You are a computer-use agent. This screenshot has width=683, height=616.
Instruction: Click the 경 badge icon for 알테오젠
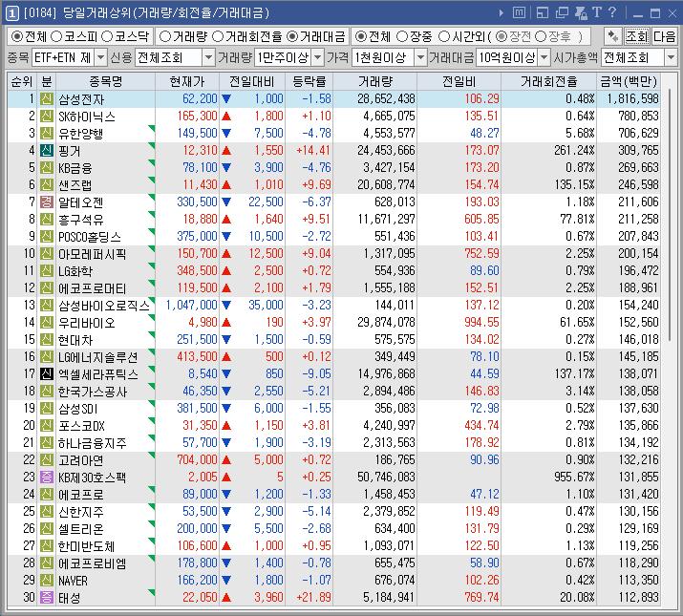pyautogui.click(x=47, y=202)
